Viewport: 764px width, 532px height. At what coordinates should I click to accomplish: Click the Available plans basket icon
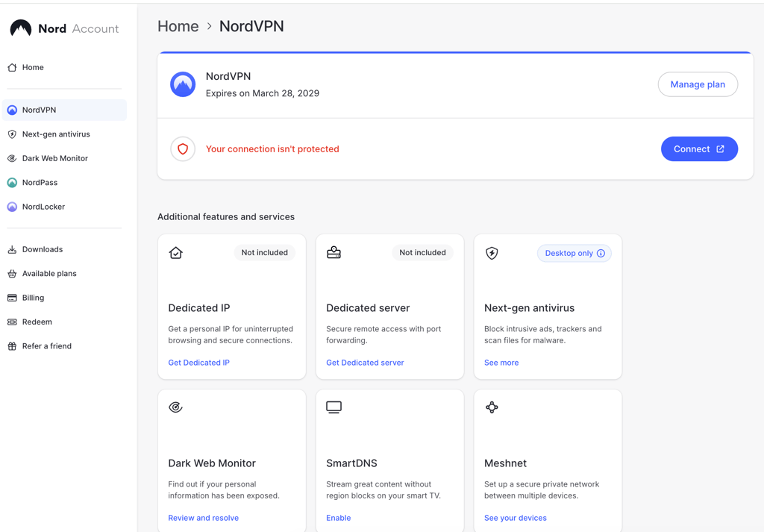pos(12,274)
